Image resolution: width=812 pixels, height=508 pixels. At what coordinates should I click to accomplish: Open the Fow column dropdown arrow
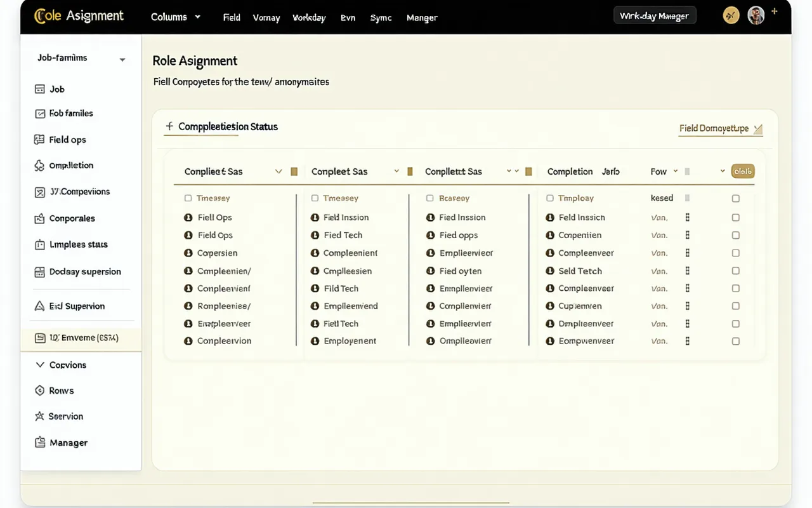(676, 171)
